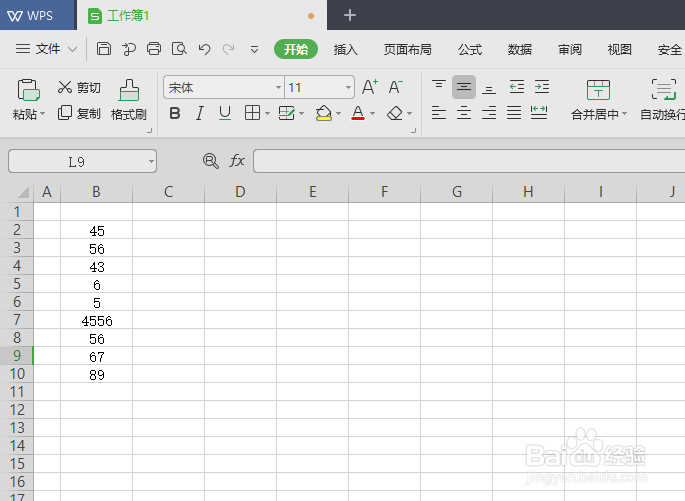Activate the Format Painter 格式刷
Viewport: 685px width, 501px height.
point(128,100)
